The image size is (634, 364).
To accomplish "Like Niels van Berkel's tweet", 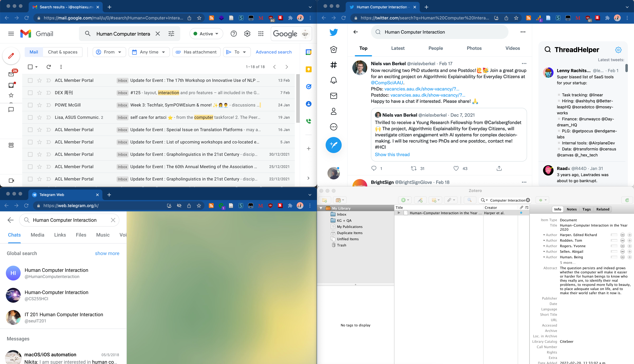I will click(x=456, y=168).
